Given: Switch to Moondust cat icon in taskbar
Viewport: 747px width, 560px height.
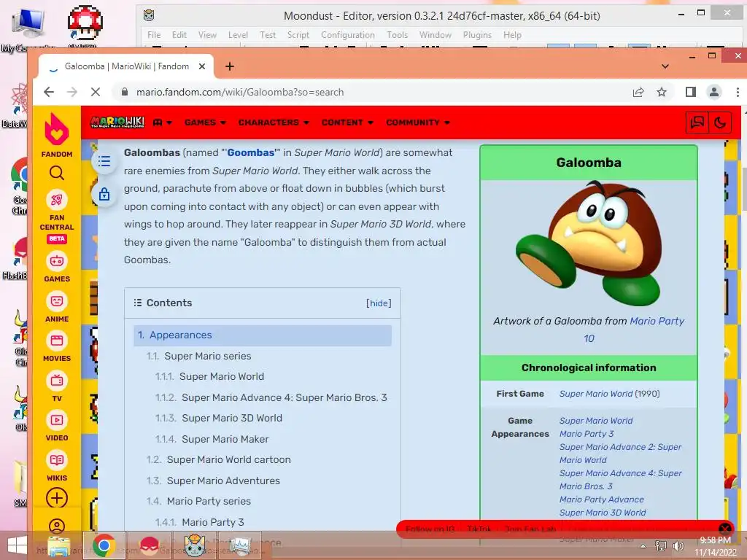Looking at the screenshot, I should coord(195,545).
